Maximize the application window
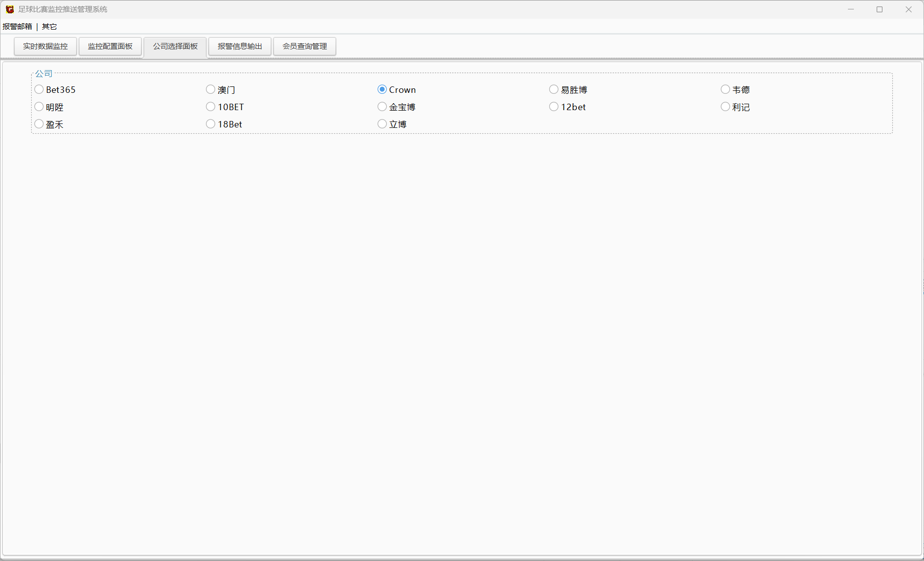This screenshot has height=561, width=924. tap(880, 9)
